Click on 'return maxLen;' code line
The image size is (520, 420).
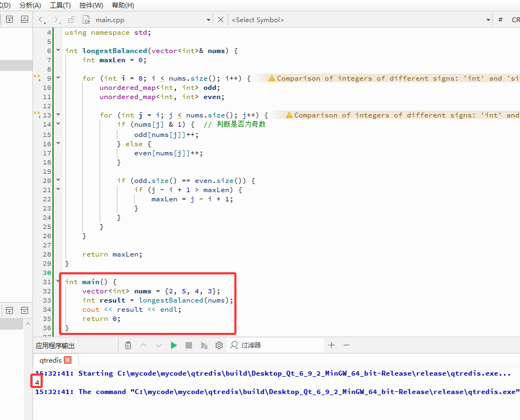(112, 254)
